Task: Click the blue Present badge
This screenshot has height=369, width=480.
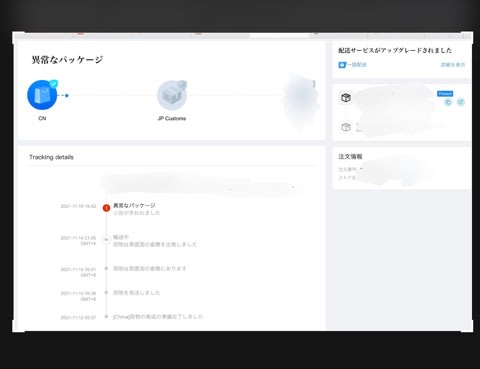Action: tap(445, 94)
